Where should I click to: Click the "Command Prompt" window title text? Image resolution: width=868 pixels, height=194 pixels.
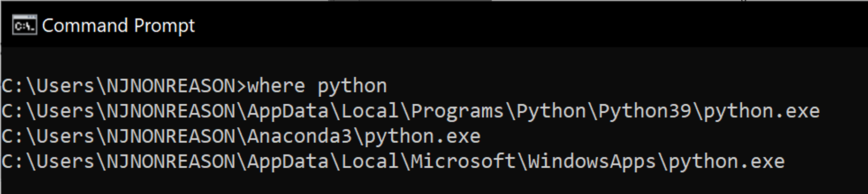(118, 25)
